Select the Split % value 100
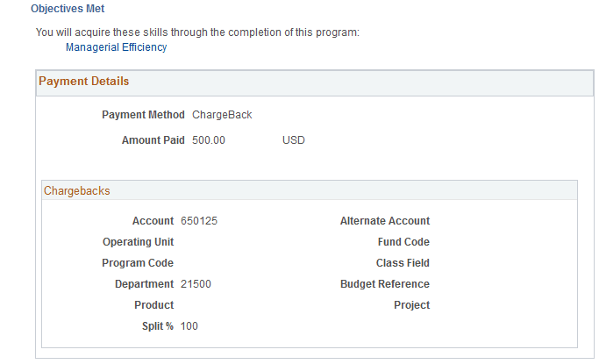 [189, 326]
